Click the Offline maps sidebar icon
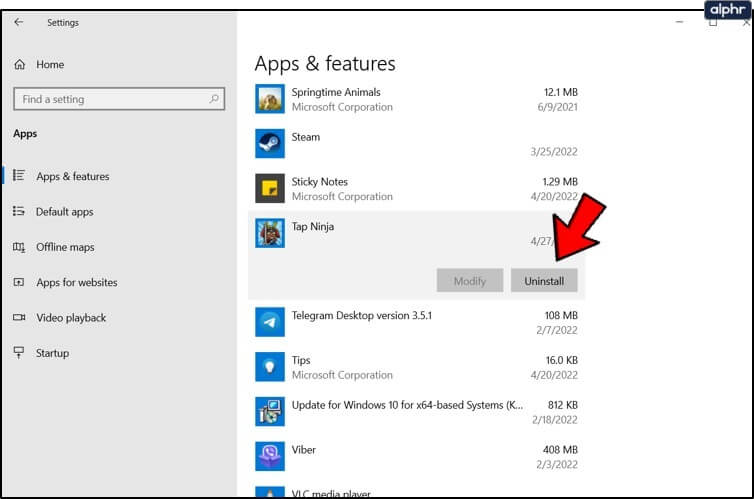 coord(19,247)
